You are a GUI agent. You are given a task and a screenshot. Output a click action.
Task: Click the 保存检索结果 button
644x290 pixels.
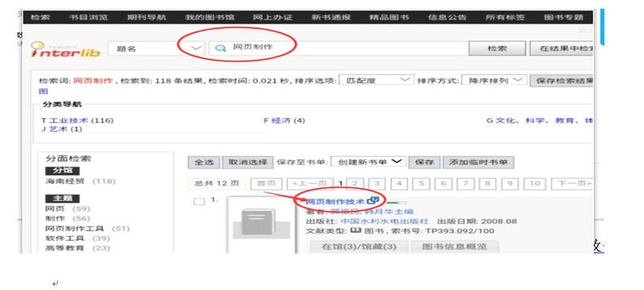[562, 81]
